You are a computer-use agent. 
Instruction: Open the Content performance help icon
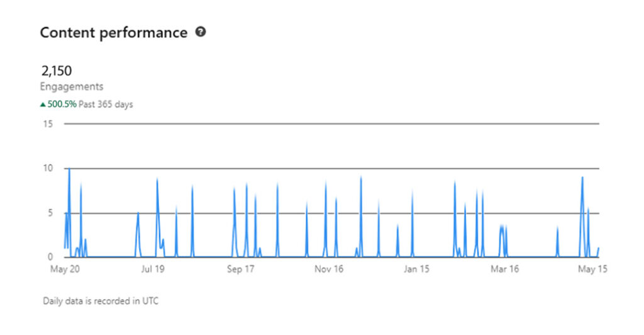click(x=201, y=31)
